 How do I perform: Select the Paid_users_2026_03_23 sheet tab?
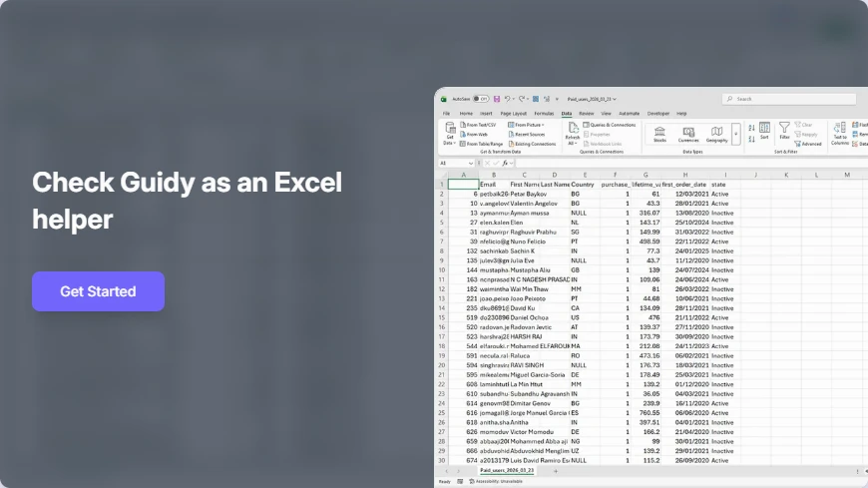[507, 470]
